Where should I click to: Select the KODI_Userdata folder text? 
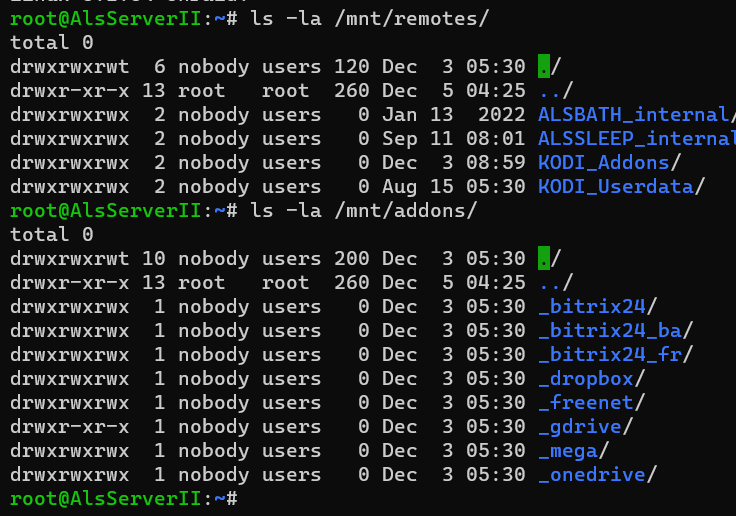[x=615, y=187]
